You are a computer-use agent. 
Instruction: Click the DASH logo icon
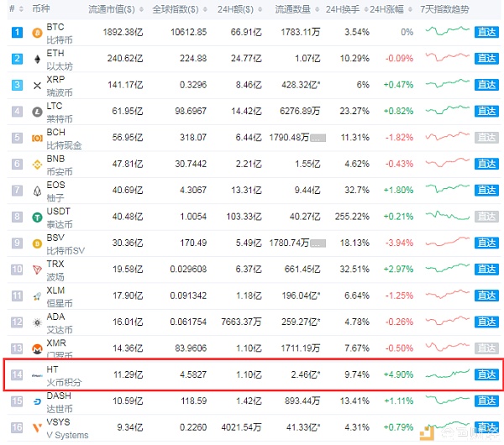click(37, 401)
